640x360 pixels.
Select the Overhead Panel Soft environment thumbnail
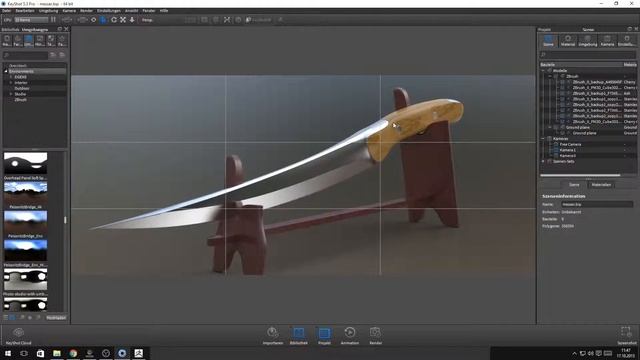[x=25, y=163]
